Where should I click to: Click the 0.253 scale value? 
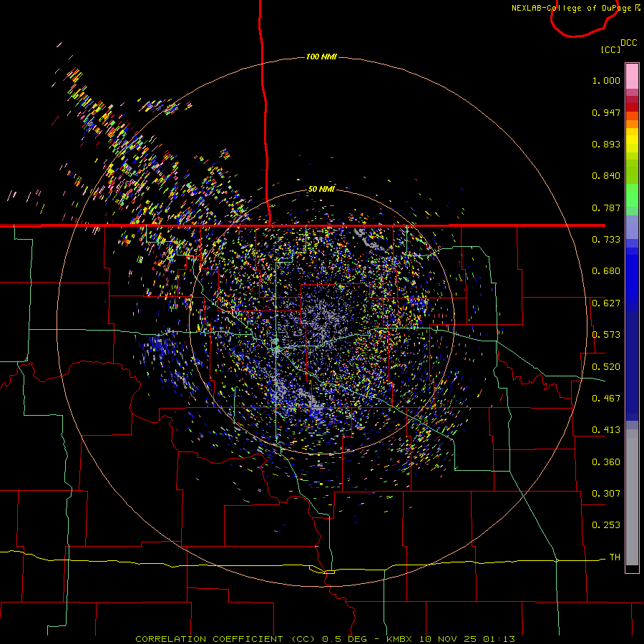coord(606,525)
